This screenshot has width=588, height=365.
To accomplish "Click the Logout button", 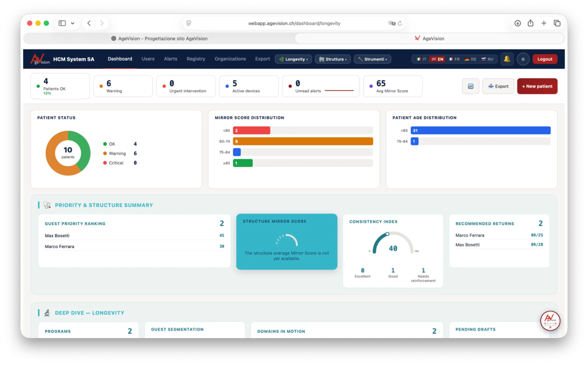I will [545, 59].
